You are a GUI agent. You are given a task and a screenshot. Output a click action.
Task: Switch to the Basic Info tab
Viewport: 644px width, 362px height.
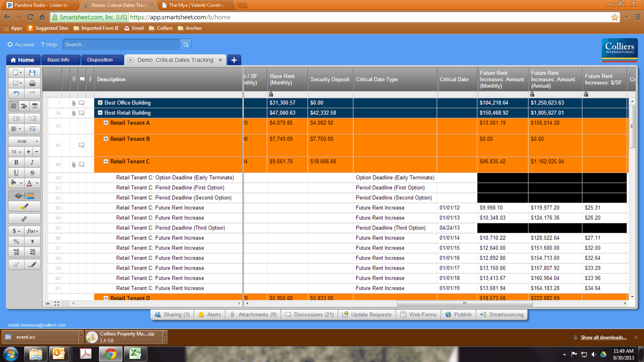pos(58,60)
